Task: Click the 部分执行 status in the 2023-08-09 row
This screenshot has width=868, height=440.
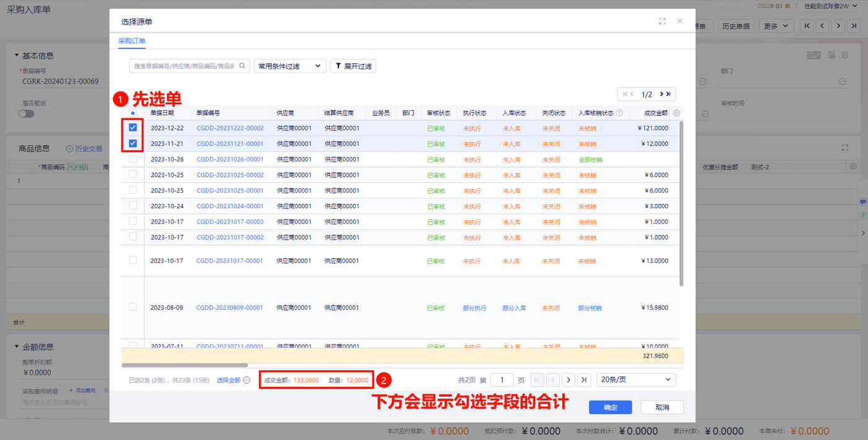Action: (474, 308)
